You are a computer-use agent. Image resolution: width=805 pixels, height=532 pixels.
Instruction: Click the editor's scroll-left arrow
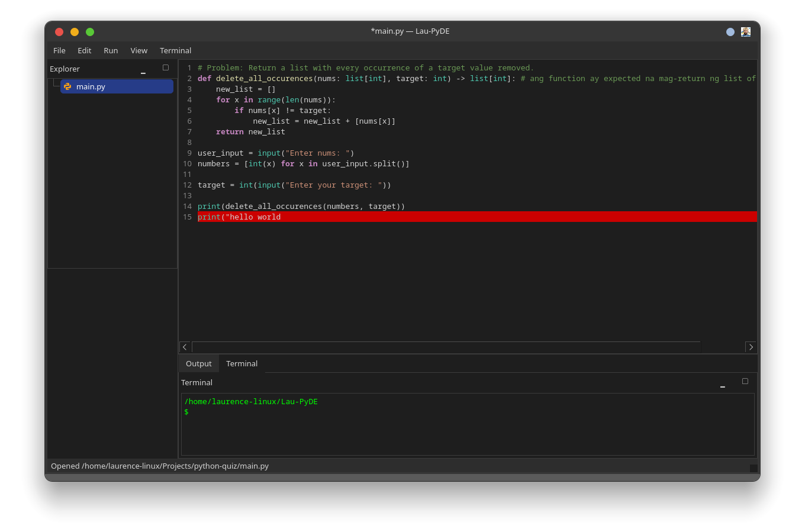click(x=185, y=347)
